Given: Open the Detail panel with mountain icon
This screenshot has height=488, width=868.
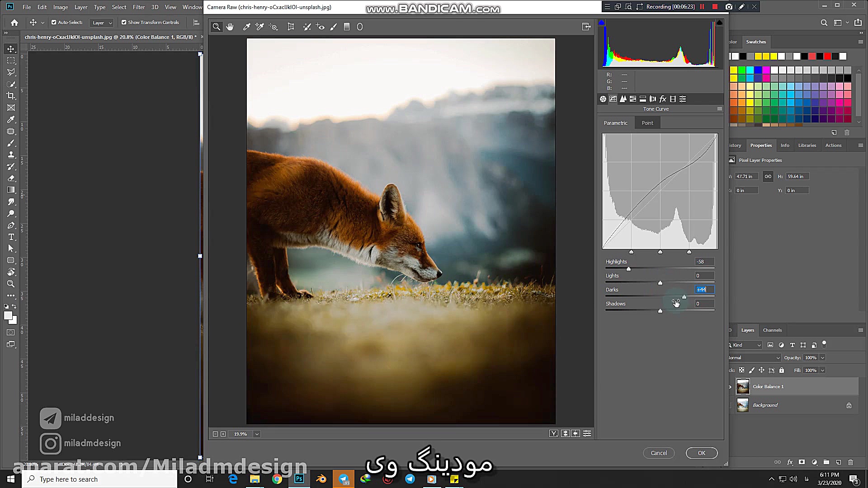Looking at the screenshot, I should [x=623, y=99].
